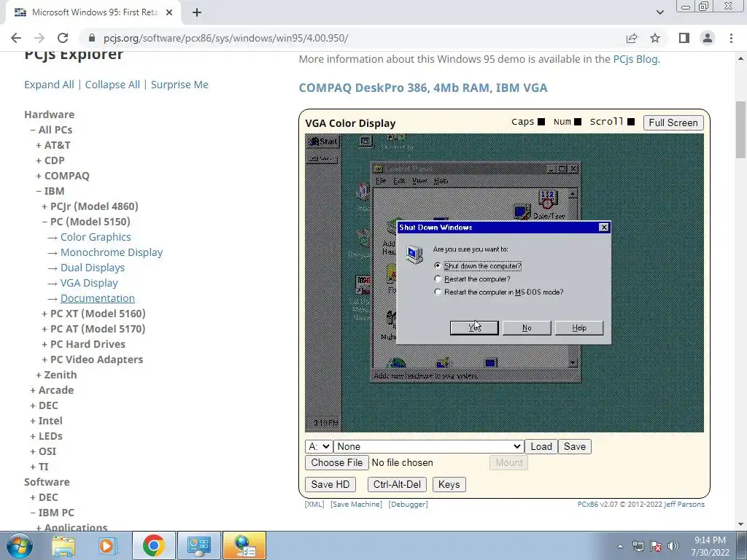Screen dimensions: 747x560
Task: Click the Save button beside Load
Action: 575,446
